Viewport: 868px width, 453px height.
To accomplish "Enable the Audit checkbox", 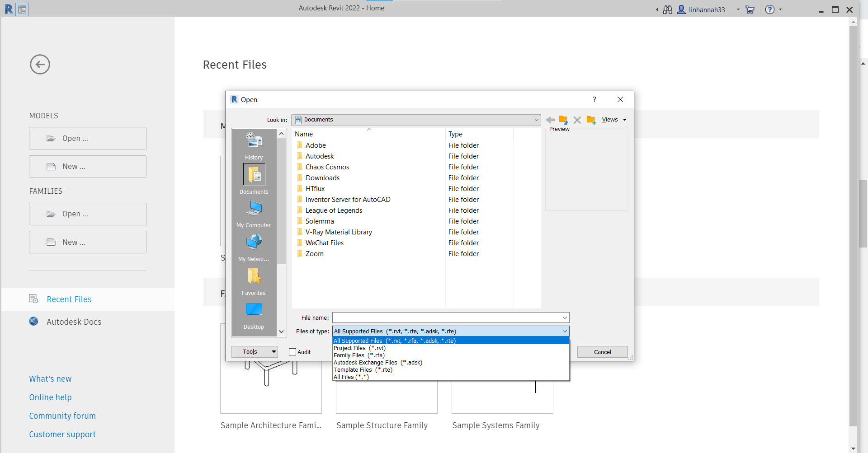I will click(x=292, y=351).
